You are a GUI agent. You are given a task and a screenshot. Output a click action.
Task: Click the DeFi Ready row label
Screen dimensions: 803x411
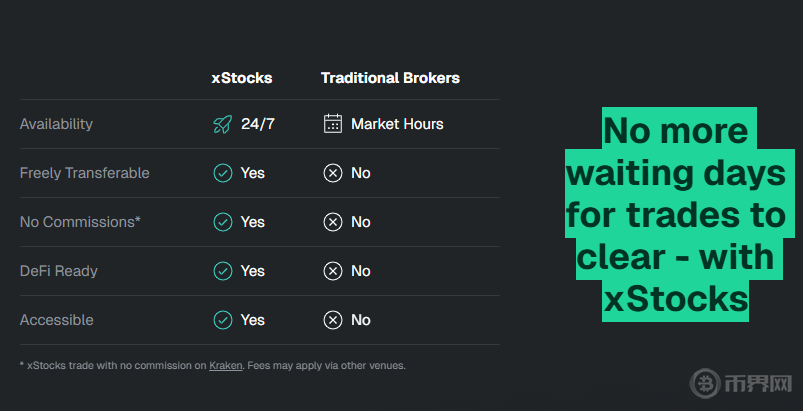pyautogui.click(x=59, y=271)
